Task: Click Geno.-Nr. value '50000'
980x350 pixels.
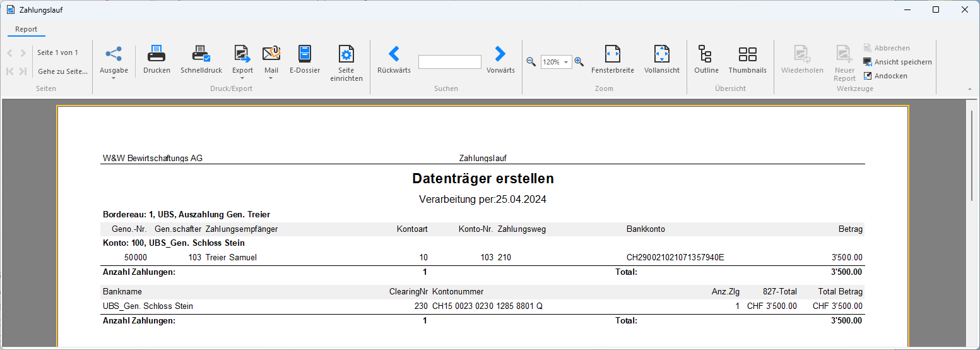Action: (136, 257)
